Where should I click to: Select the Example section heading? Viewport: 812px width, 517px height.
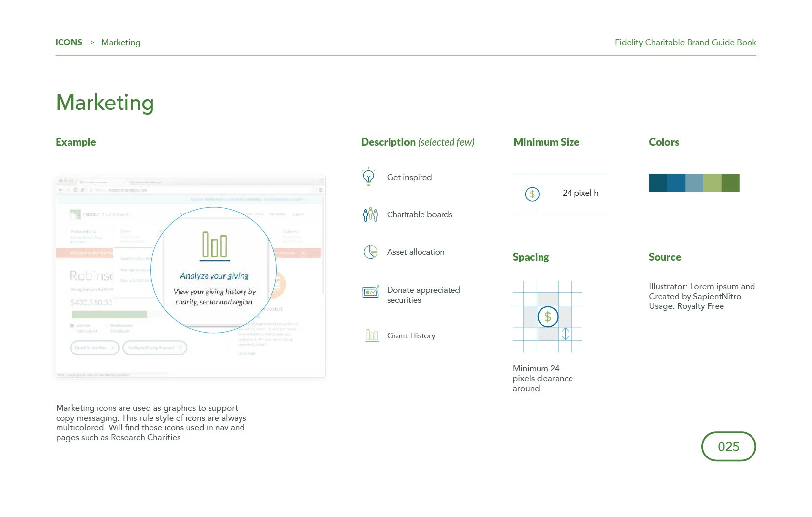(76, 142)
